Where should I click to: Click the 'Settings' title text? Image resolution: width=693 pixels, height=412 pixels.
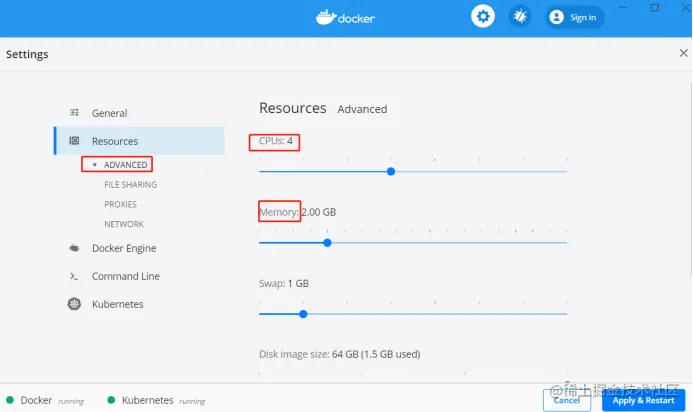[x=27, y=54]
